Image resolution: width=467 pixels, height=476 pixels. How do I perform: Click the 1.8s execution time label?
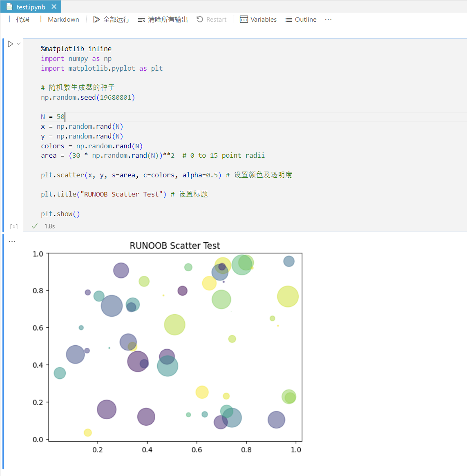point(49,226)
